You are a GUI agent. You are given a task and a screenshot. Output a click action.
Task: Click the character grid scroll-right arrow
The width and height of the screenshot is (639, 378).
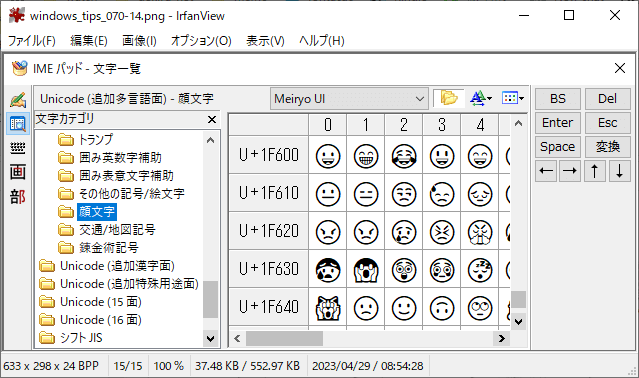click(x=502, y=338)
